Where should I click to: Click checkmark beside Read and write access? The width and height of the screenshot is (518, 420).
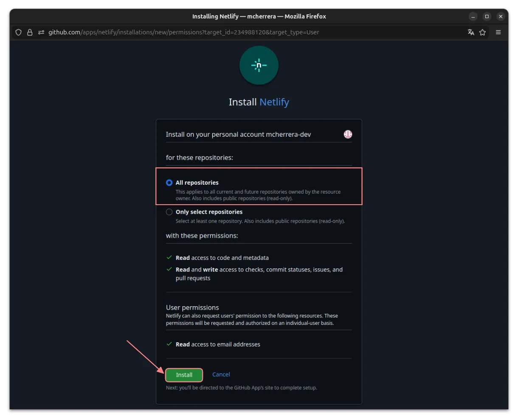(x=169, y=270)
